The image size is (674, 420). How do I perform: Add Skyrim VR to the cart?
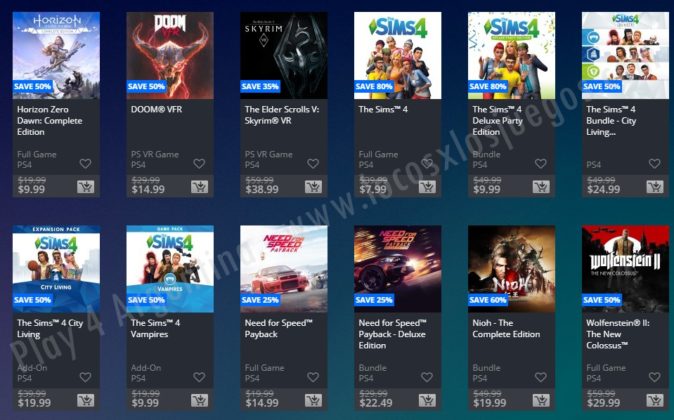[313, 187]
